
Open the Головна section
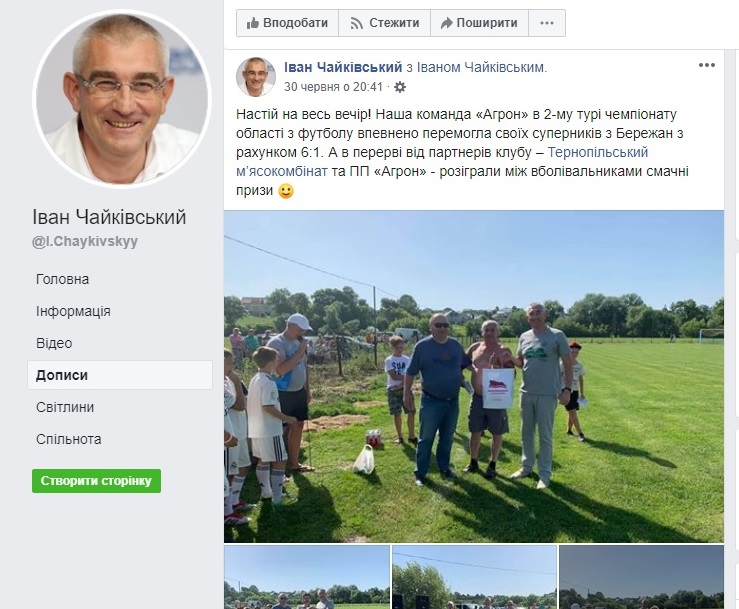62,279
